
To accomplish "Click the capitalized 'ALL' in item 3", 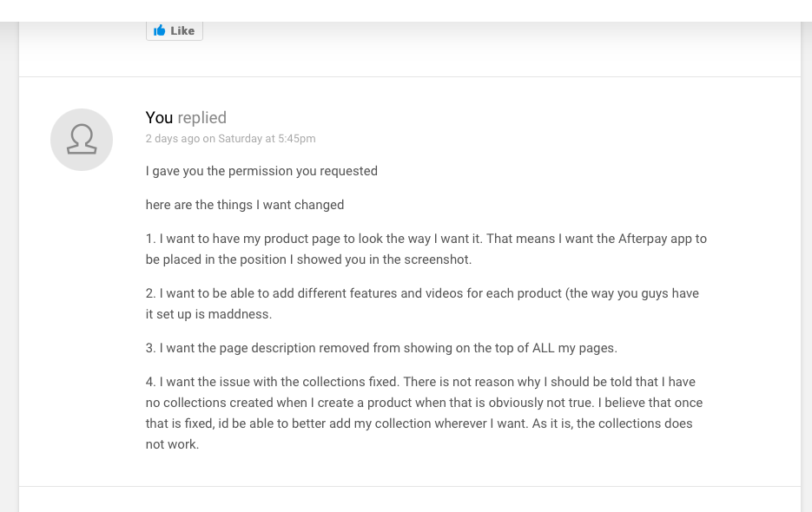I will [x=544, y=348].
